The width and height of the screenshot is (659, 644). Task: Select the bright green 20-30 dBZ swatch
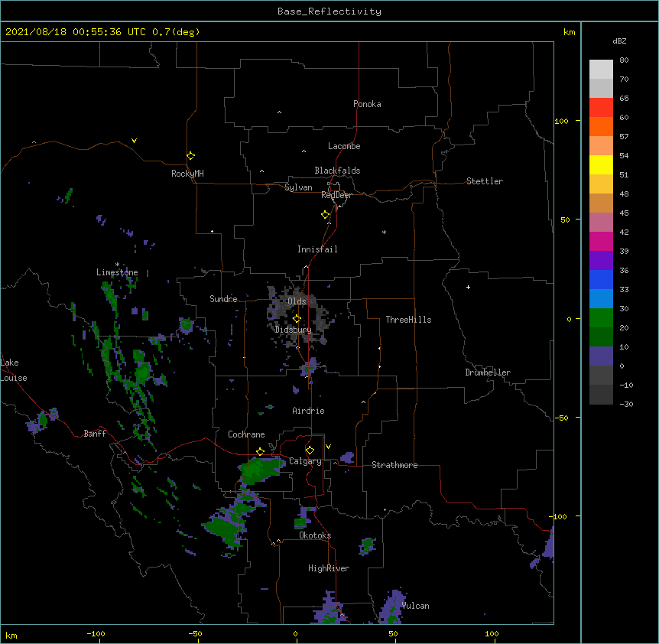click(x=601, y=318)
